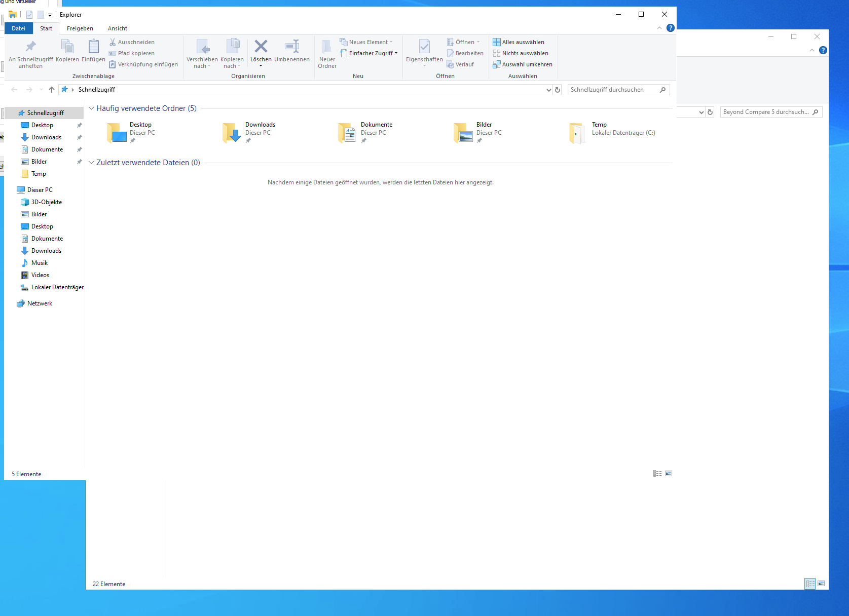Image resolution: width=849 pixels, height=616 pixels.
Task: Click properties icon in the title bar
Action: [x=29, y=15]
